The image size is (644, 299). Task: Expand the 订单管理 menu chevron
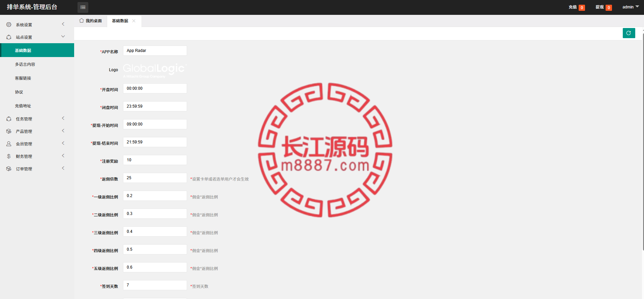click(63, 168)
